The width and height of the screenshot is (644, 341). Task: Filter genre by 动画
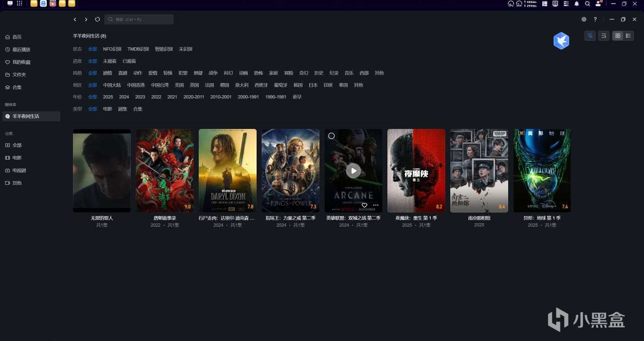tap(244, 73)
